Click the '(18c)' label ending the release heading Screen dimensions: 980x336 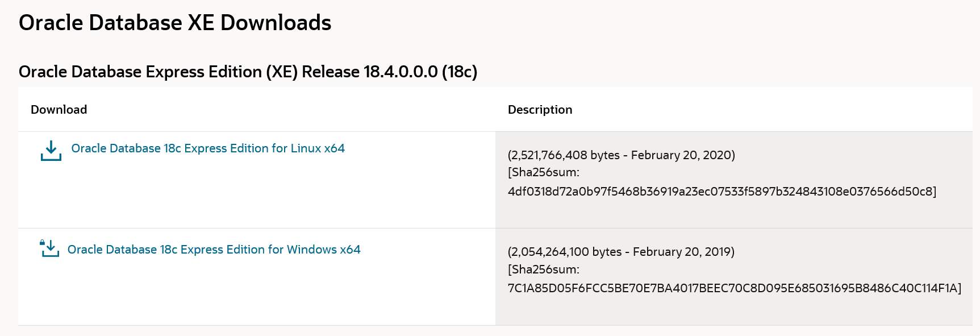(460, 72)
